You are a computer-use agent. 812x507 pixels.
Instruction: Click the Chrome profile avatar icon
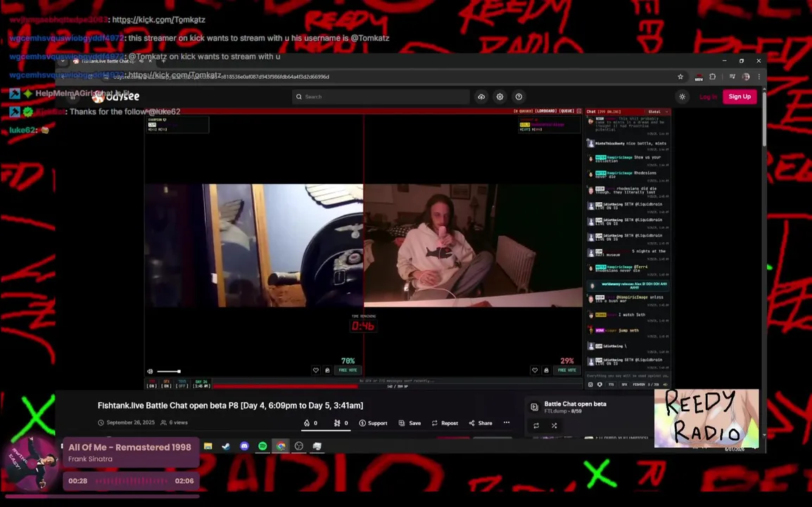tap(746, 77)
